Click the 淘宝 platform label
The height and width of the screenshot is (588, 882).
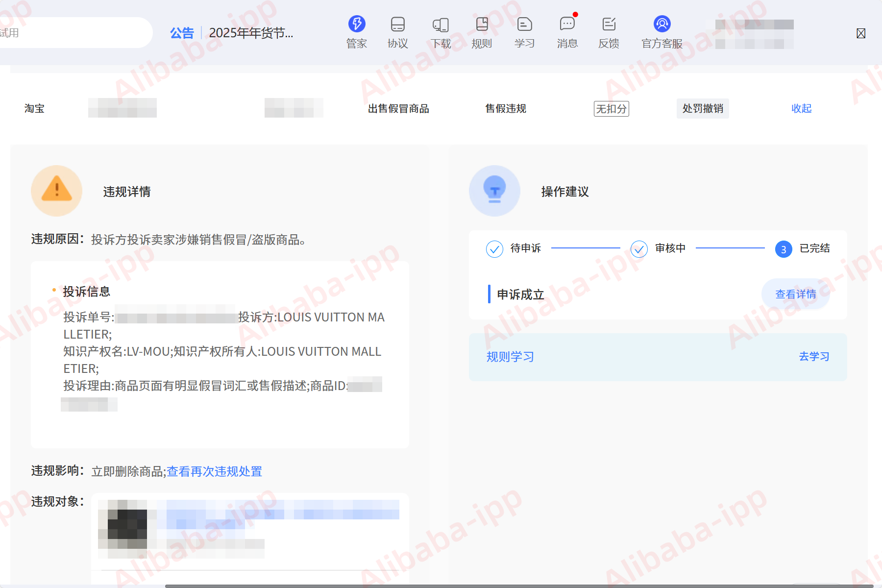point(34,108)
